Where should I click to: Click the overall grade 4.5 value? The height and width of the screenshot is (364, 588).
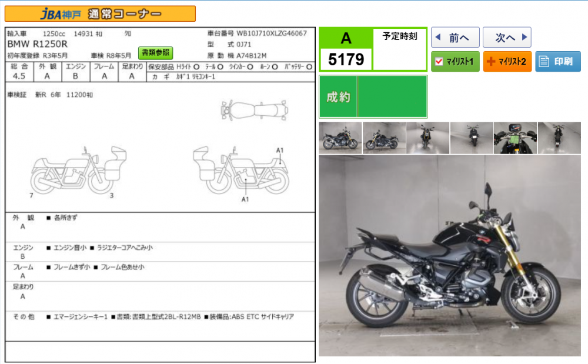tap(19, 76)
